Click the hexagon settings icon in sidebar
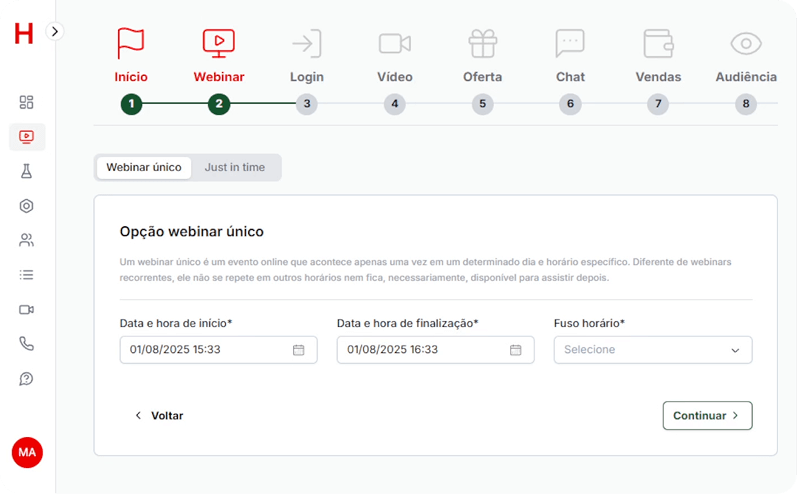Image resolution: width=797 pixels, height=494 pixels. 27,206
